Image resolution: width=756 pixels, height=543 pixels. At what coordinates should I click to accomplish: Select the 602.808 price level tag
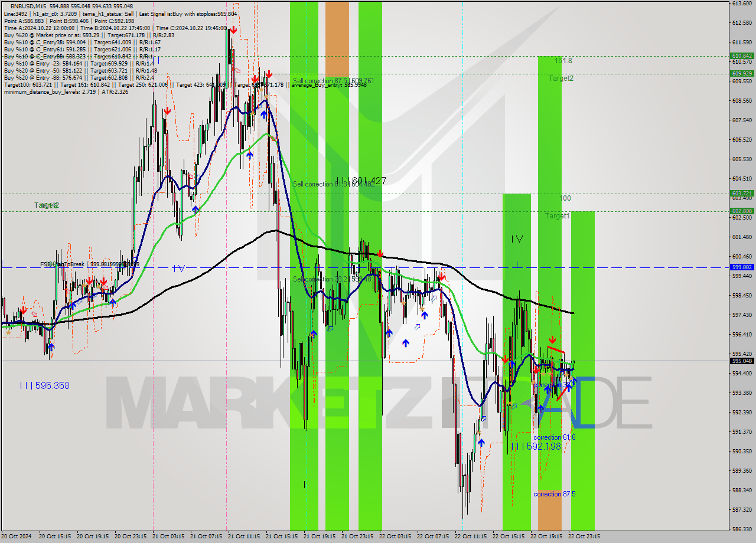tap(742, 211)
